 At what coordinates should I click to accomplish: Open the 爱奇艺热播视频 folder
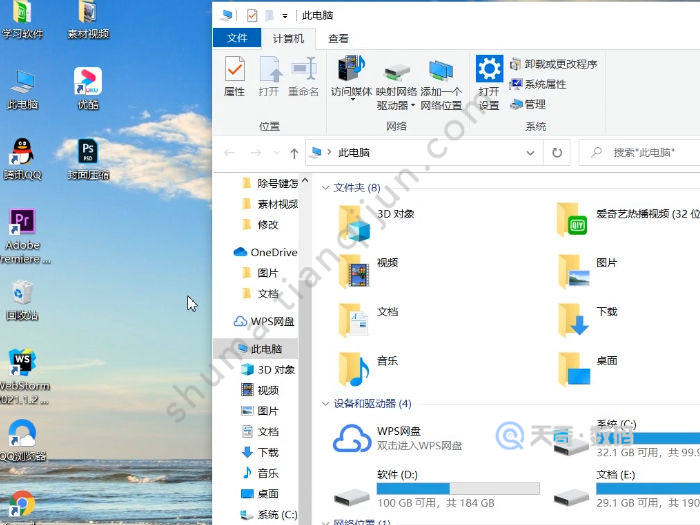(x=627, y=220)
